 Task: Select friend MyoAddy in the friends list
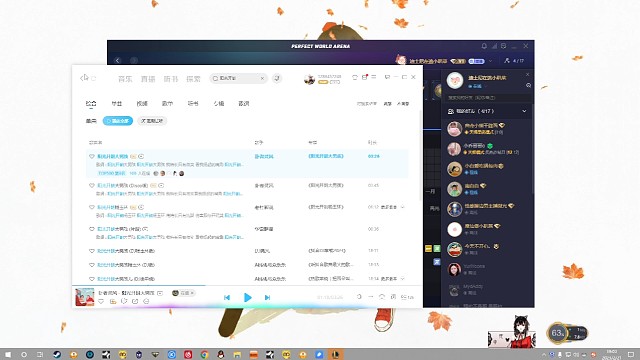tap(487, 290)
